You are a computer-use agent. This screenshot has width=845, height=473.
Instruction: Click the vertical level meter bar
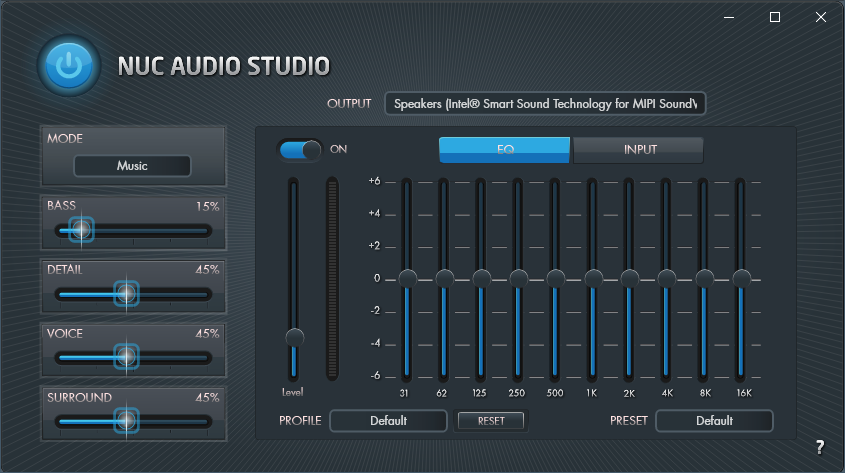(333, 279)
